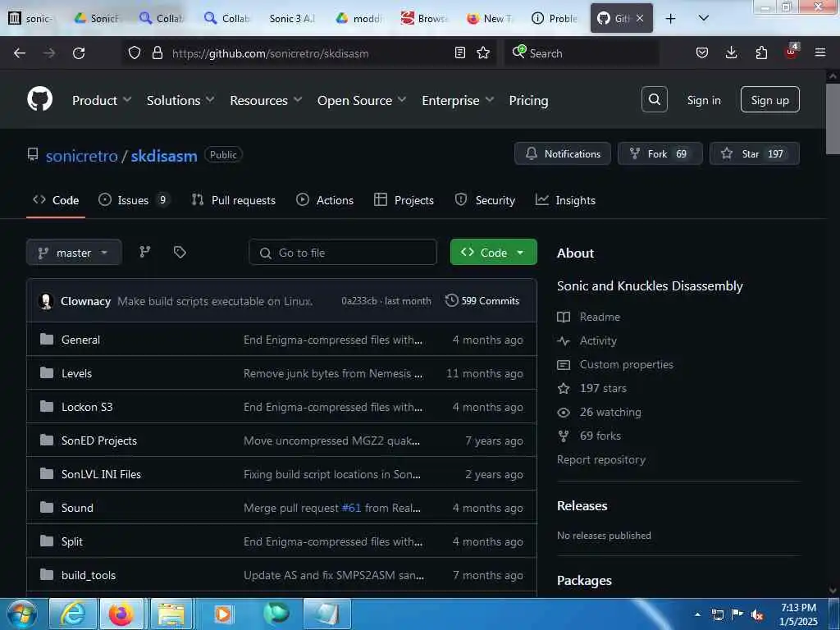Open Custom properties in About
Viewport: 840px width, 630px height.
(626, 364)
